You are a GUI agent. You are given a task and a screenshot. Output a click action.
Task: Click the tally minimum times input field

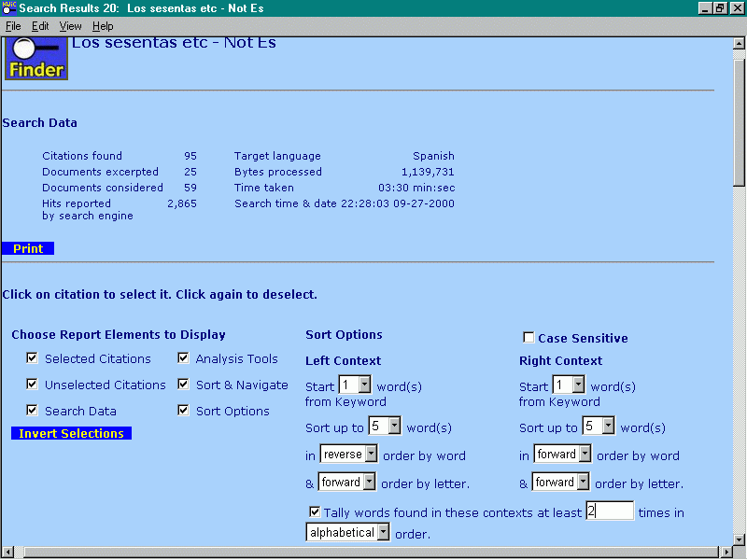[610, 511]
